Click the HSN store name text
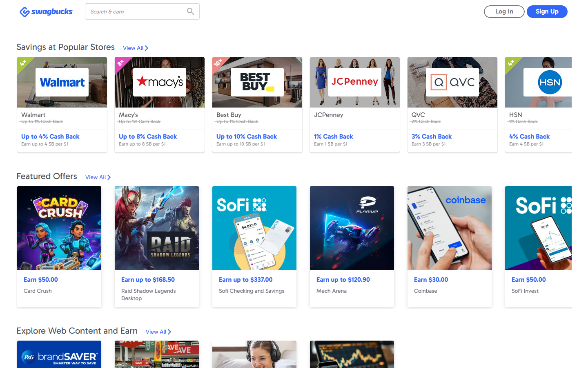The image size is (588, 368). click(x=516, y=115)
